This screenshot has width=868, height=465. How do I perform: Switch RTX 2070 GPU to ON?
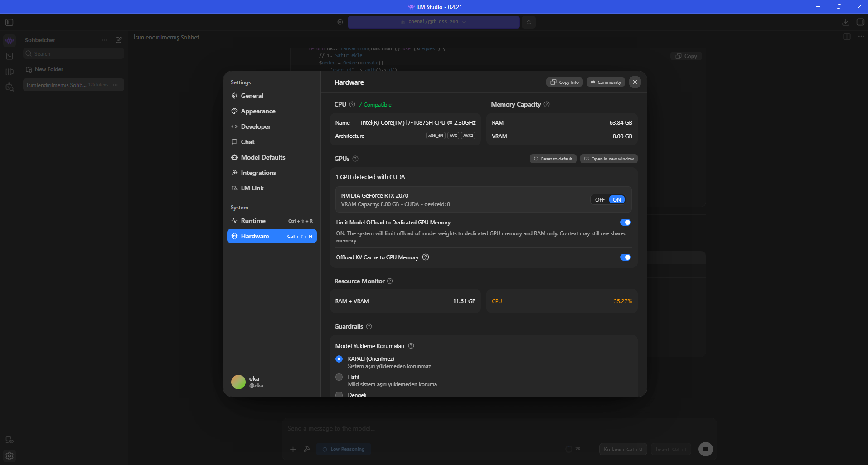[617, 200]
